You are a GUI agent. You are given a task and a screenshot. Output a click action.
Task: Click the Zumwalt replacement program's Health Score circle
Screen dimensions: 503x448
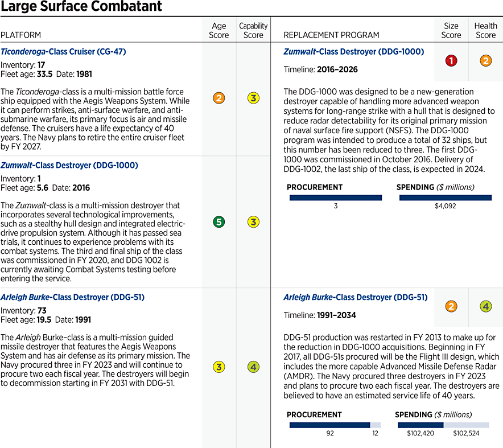pyautogui.click(x=485, y=61)
